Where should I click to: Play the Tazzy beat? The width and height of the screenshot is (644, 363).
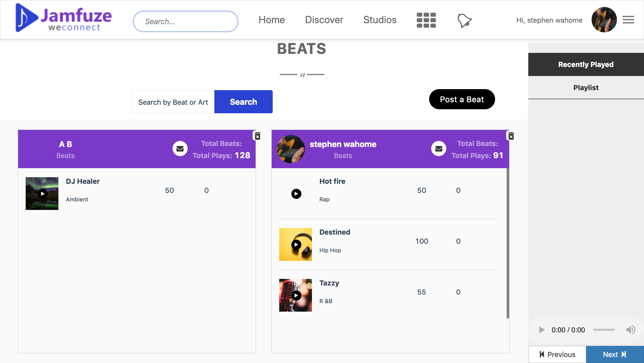(x=296, y=296)
